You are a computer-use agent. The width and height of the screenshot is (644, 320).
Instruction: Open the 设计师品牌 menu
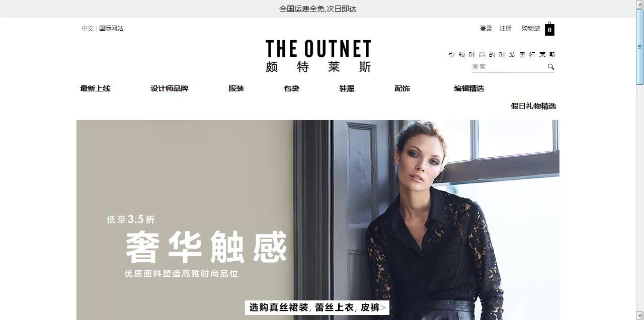coord(170,88)
